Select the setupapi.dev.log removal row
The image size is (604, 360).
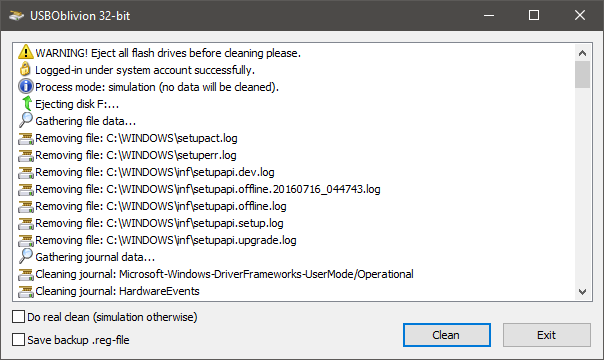tap(155, 172)
